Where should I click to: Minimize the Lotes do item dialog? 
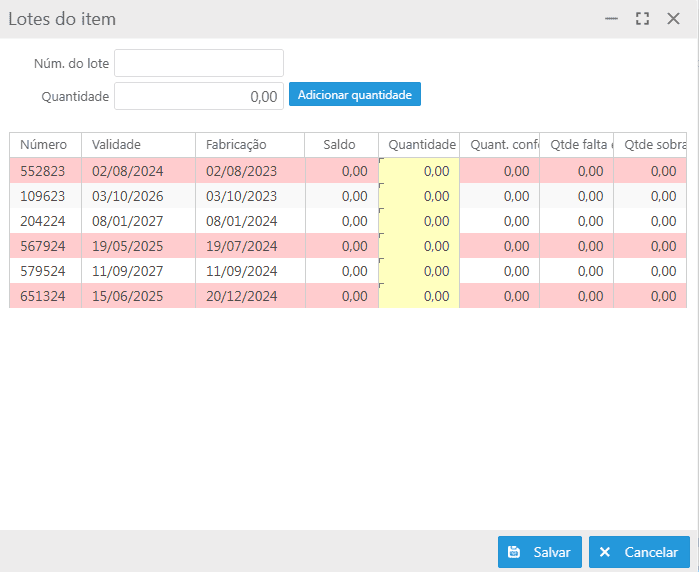[x=612, y=19]
